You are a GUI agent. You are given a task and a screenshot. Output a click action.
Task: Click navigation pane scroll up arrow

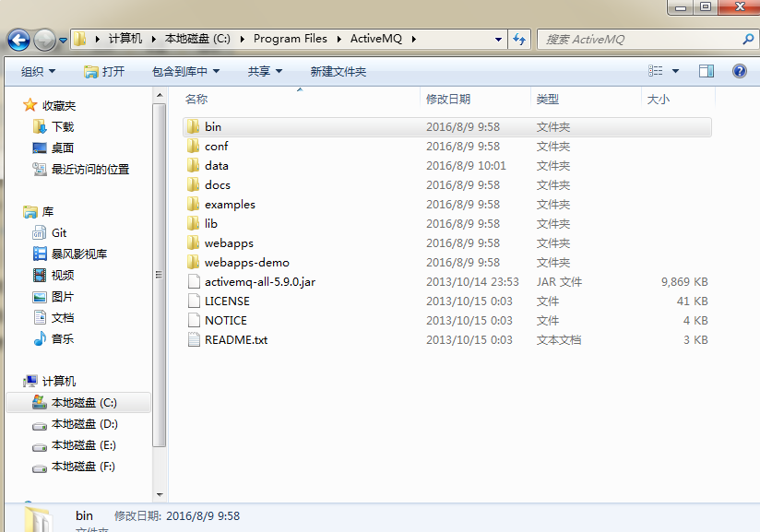[x=160, y=96]
